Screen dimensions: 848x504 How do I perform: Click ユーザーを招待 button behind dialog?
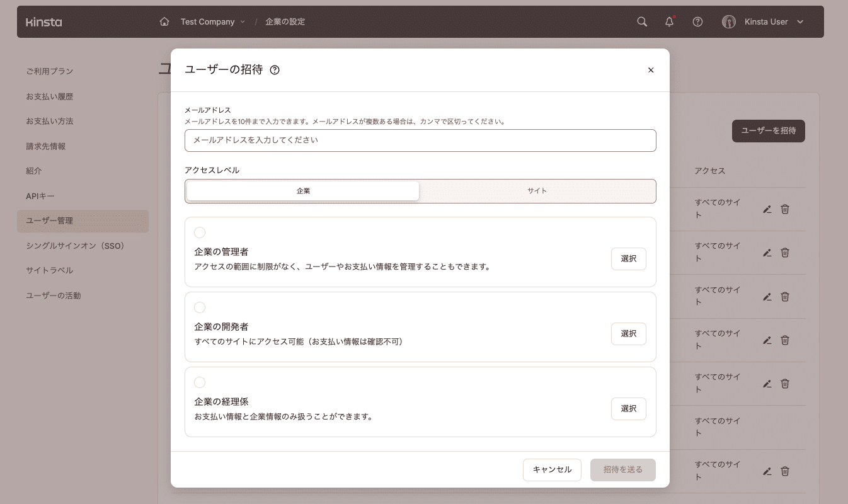[769, 131]
